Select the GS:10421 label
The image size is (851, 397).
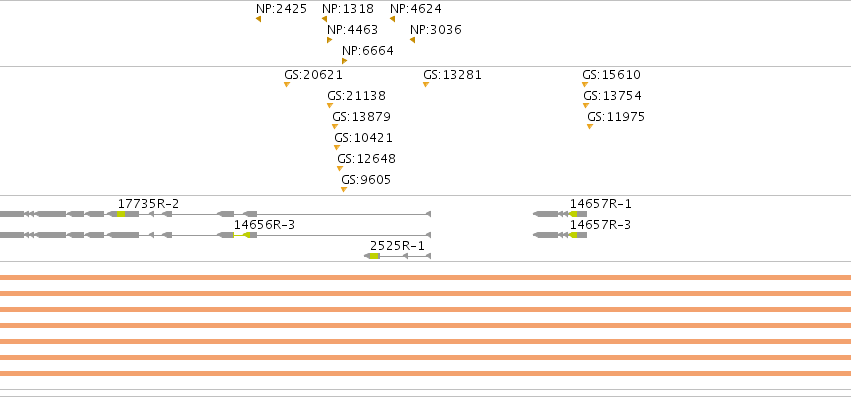point(363,138)
